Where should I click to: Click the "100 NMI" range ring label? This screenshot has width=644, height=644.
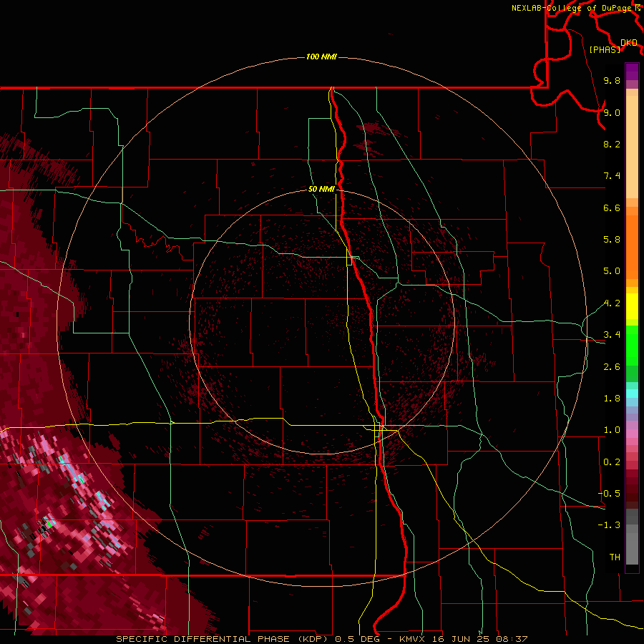[x=321, y=57]
